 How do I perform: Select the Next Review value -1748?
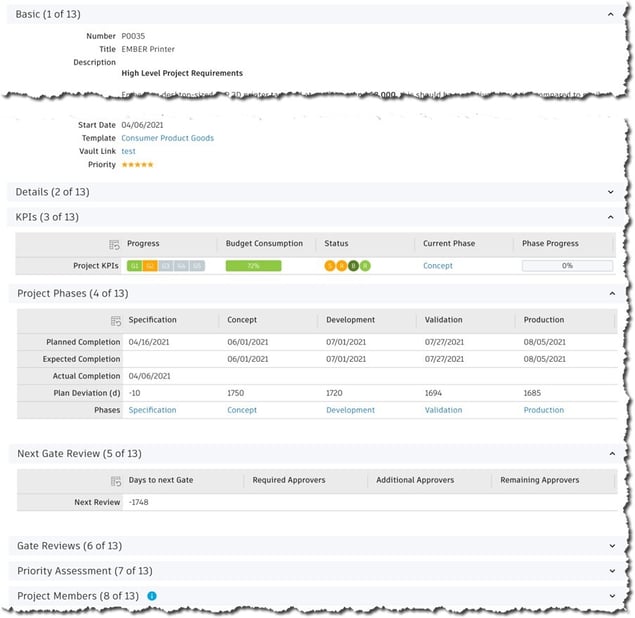coord(139,503)
